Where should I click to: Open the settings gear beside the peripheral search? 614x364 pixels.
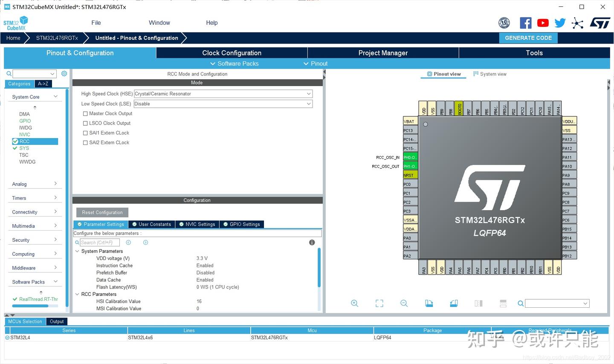click(x=64, y=73)
